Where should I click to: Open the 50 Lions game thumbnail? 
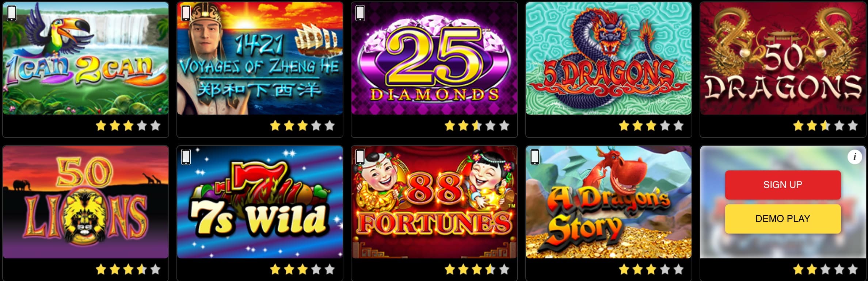point(85,202)
